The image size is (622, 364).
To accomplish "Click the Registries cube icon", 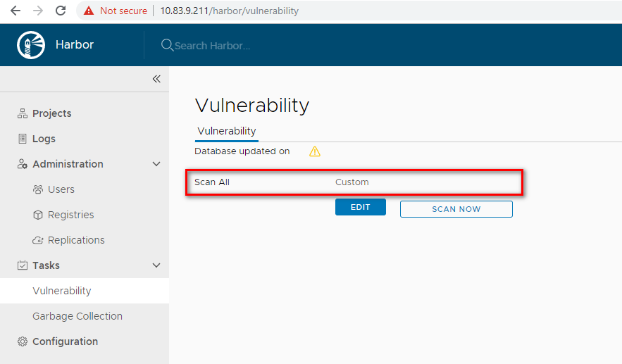I will (38, 215).
